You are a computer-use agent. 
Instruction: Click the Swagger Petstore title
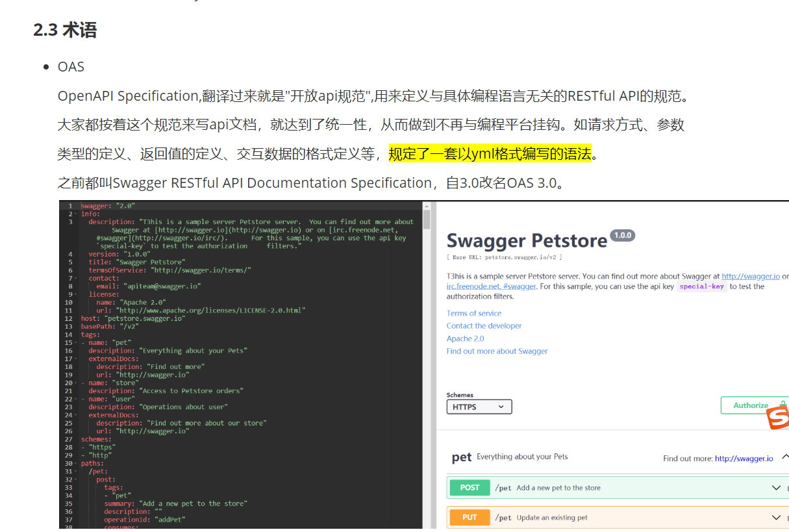[527, 241]
